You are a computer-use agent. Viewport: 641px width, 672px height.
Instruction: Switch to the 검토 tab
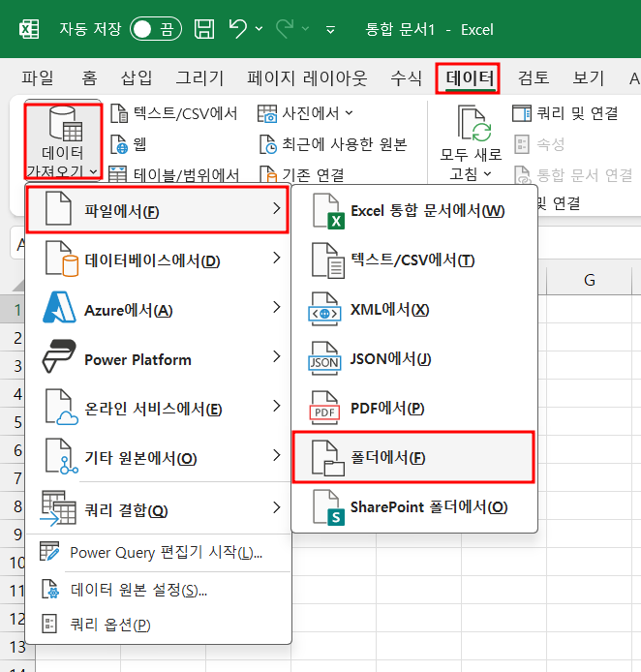pyautogui.click(x=533, y=78)
